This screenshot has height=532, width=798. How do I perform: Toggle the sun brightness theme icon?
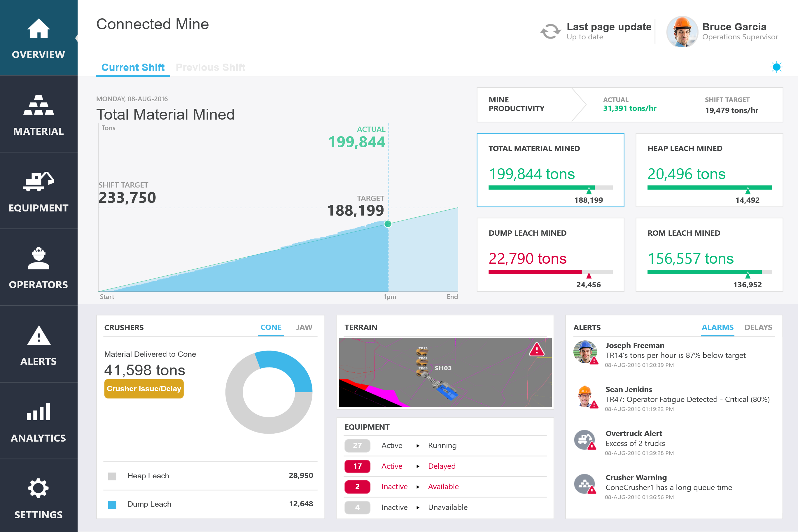[x=776, y=67]
